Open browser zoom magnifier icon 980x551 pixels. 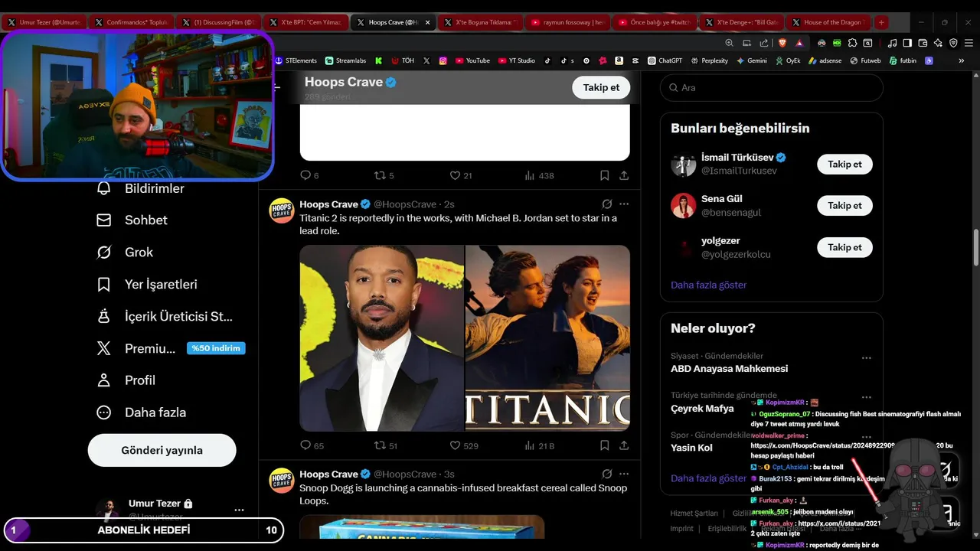(x=730, y=43)
